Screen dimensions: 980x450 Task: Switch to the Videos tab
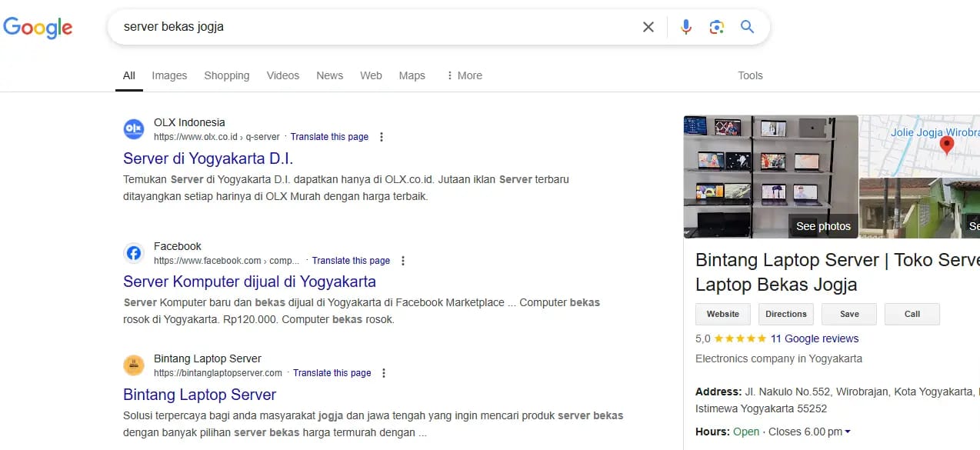point(283,75)
